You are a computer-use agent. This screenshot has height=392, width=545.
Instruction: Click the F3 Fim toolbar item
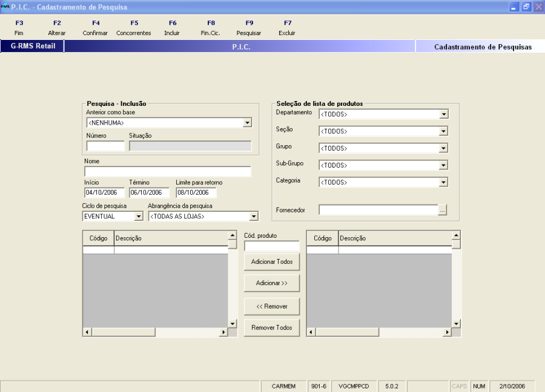19,28
